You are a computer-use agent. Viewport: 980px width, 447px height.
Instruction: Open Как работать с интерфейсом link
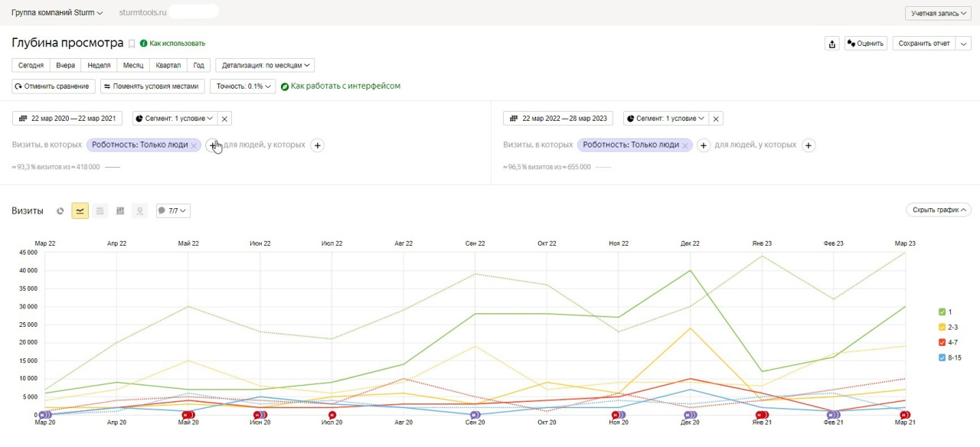coord(341,86)
